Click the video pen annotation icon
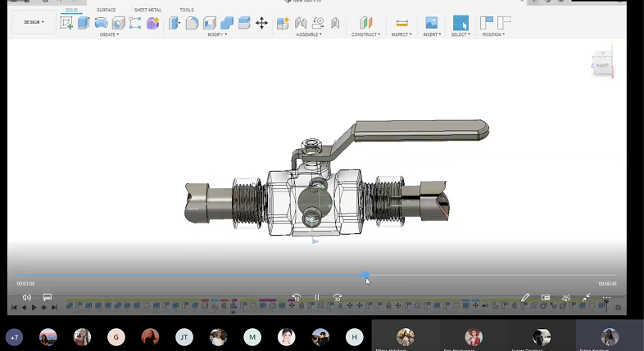644x351 pixels. [x=525, y=298]
